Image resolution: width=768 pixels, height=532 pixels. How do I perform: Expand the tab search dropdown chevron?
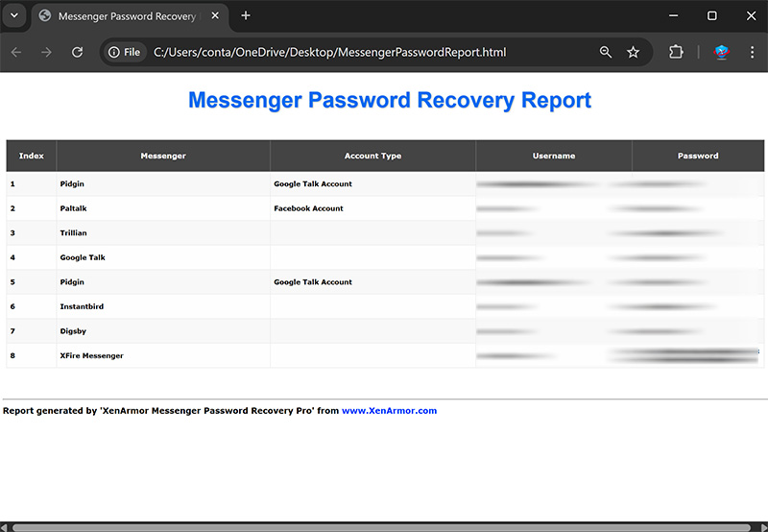[14, 15]
